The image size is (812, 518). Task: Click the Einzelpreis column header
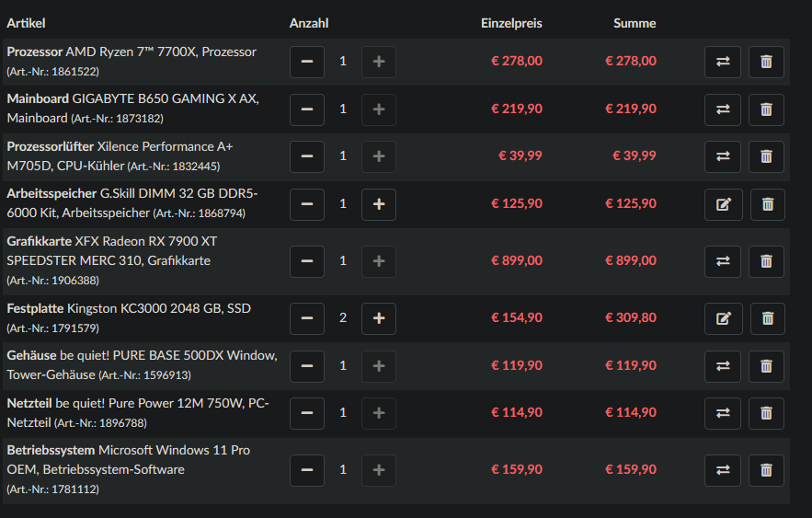(x=511, y=23)
